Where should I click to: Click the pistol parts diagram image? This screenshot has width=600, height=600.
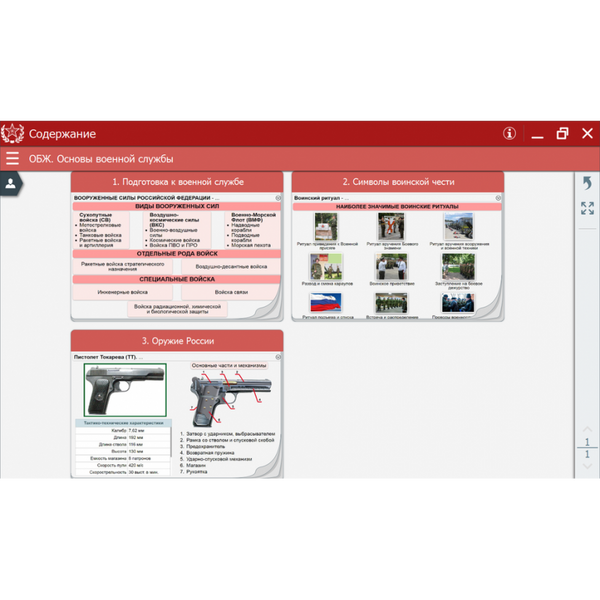tap(229, 398)
